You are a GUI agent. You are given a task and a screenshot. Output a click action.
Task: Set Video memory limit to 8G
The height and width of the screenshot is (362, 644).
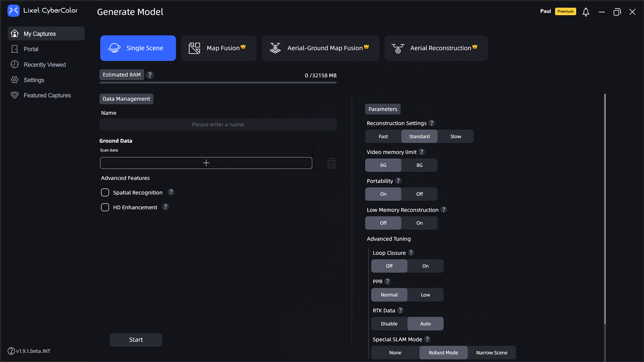pyautogui.click(x=419, y=165)
